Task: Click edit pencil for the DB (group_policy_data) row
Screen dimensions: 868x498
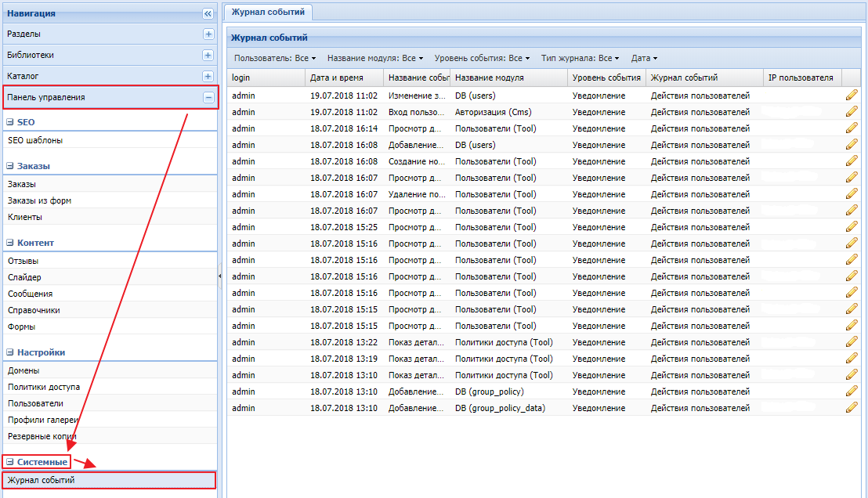Action: tap(852, 408)
